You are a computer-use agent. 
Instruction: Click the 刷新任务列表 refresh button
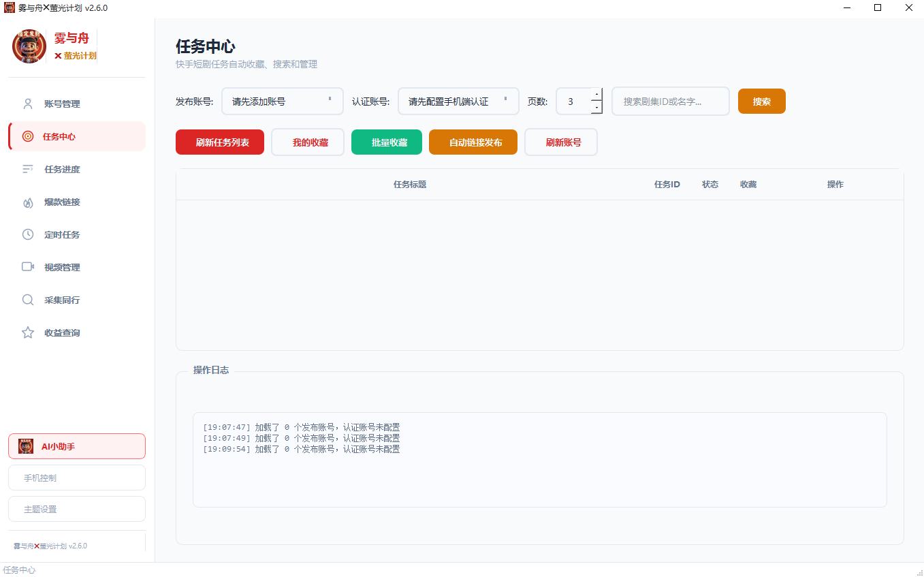coord(219,142)
